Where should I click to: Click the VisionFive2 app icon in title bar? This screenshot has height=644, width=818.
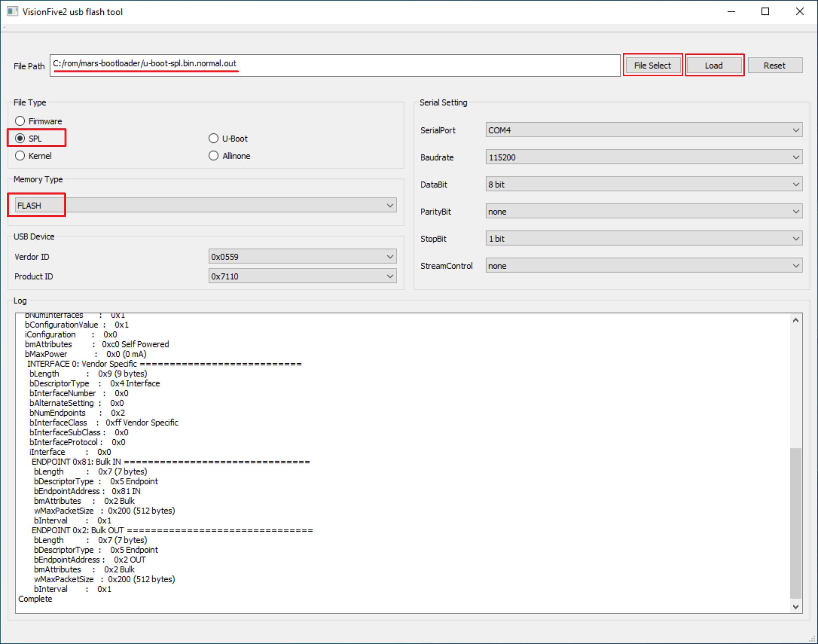pos(12,11)
